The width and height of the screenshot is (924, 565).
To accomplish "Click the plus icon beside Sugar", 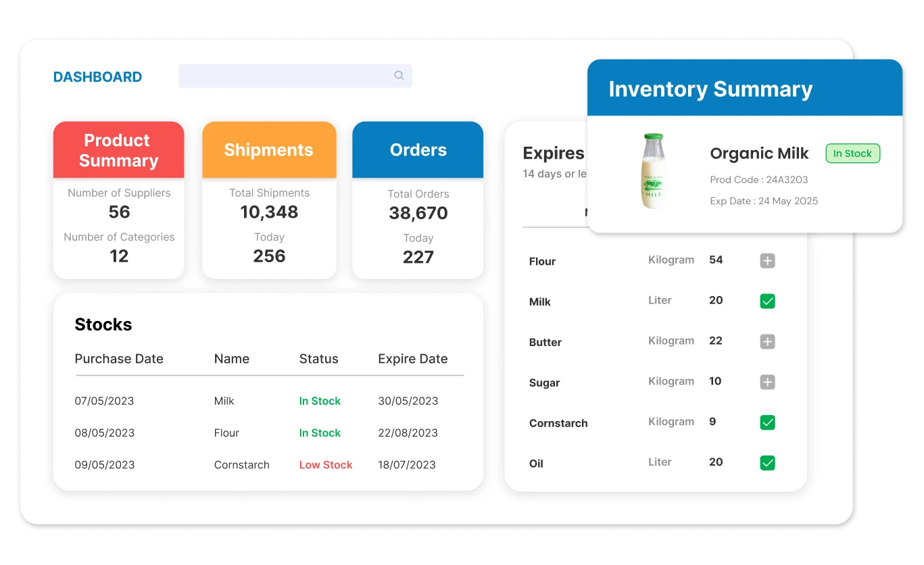I will point(767,383).
